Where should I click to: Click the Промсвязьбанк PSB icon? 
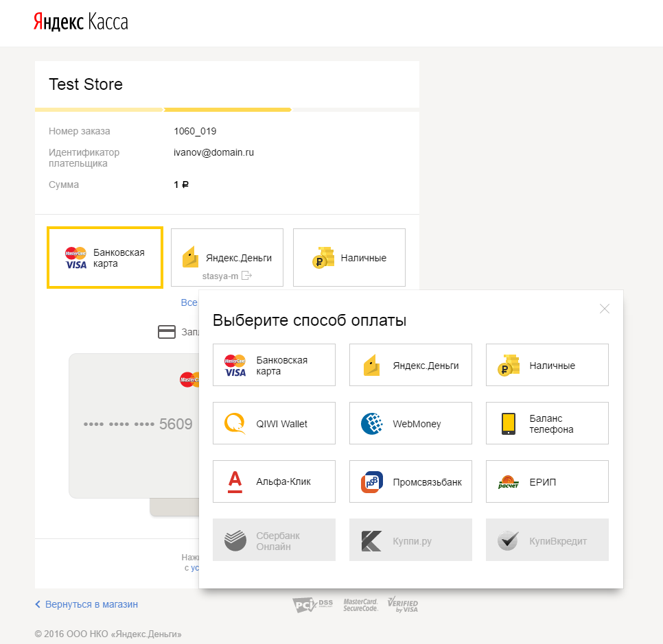point(372,481)
